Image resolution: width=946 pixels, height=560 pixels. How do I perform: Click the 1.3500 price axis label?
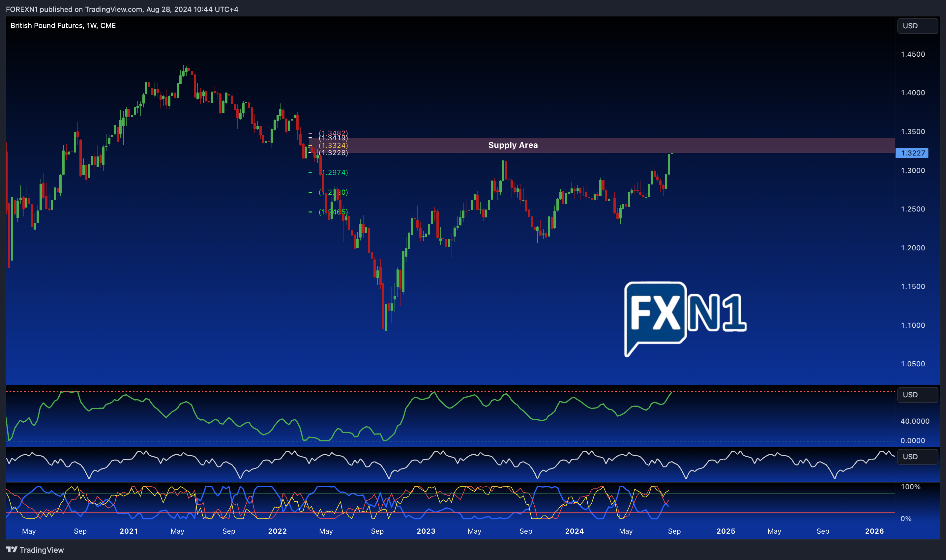click(913, 131)
